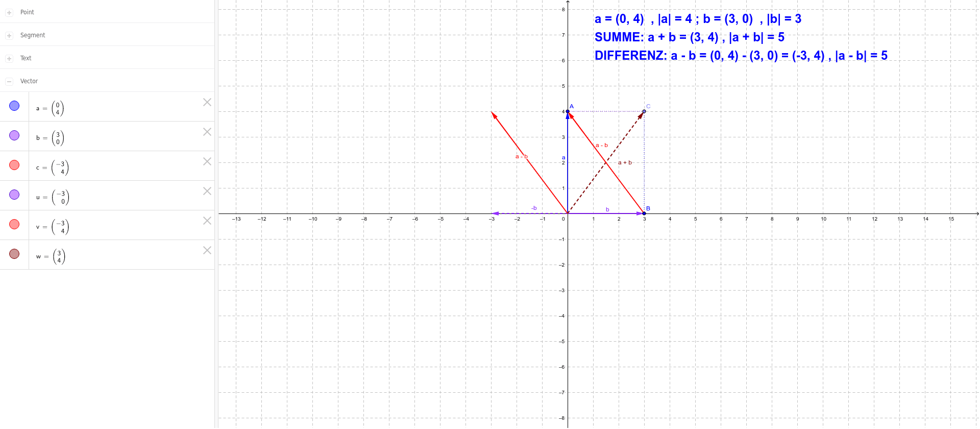Screen dimensions: 980x429
Task: Expand the Text category
Action: pos(9,58)
